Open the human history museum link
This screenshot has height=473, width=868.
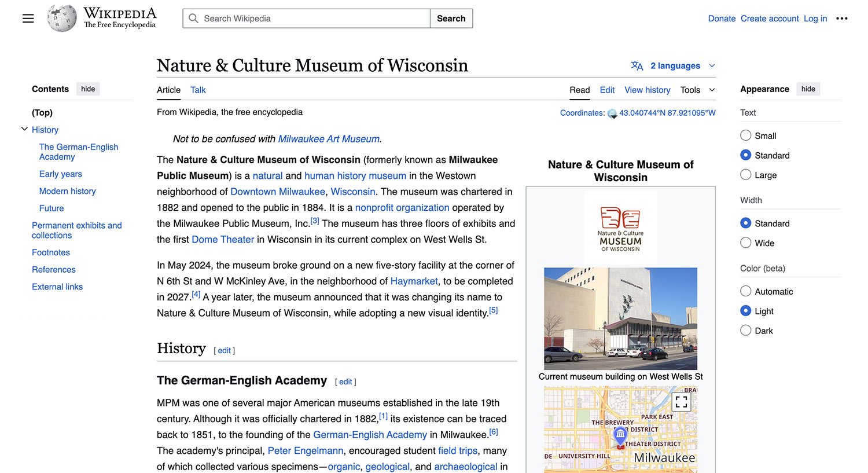click(x=355, y=175)
